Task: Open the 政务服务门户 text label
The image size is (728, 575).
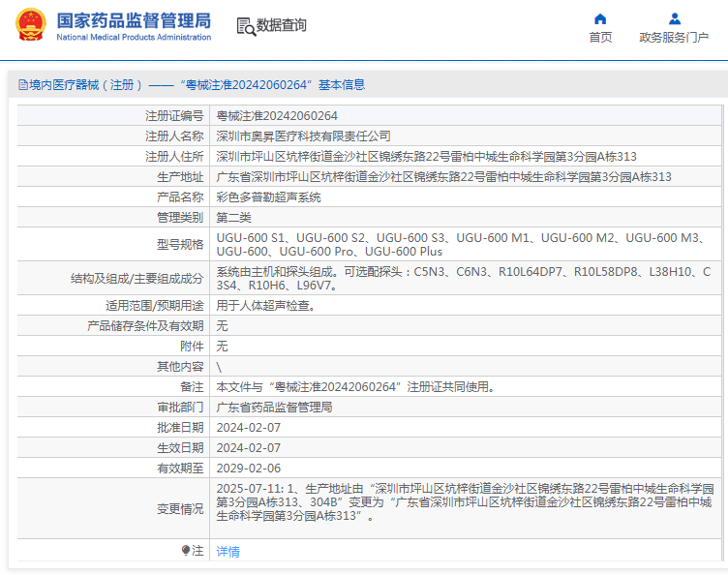Action: tap(674, 38)
